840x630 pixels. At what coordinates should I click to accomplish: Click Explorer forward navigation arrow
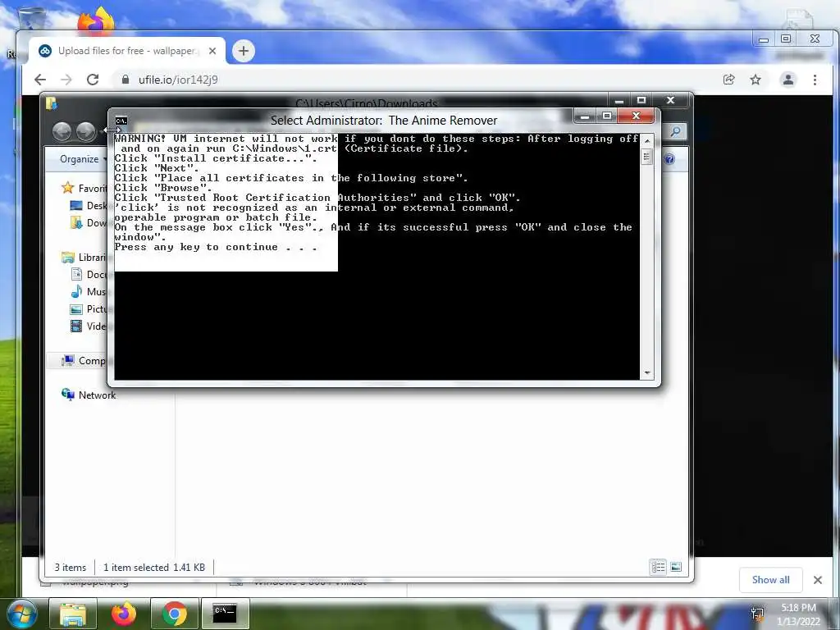coord(85,131)
